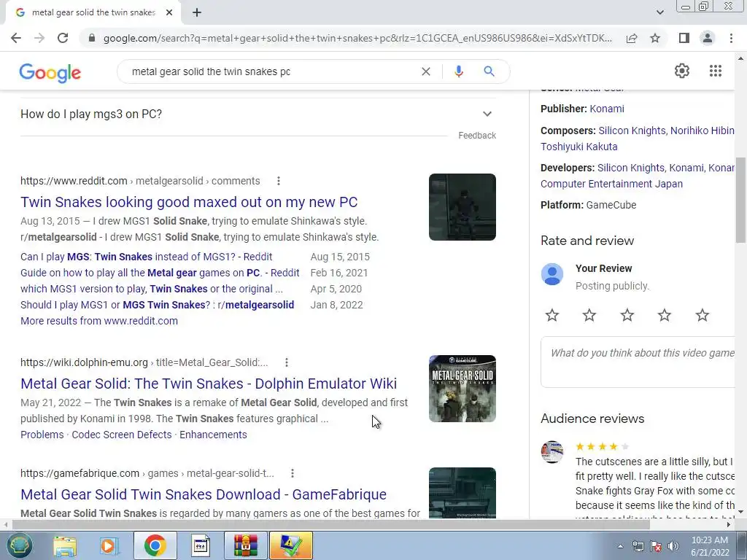Rate the game two stars

pyautogui.click(x=589, y=315)
